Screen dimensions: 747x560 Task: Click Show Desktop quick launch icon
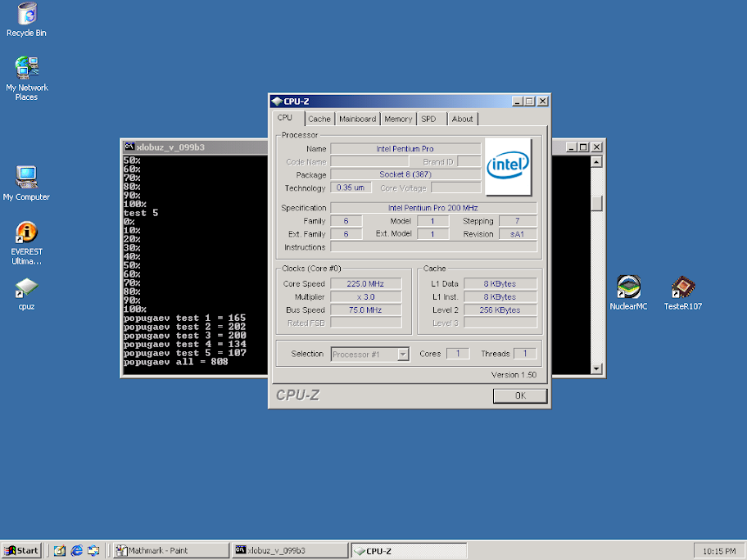tap(60, 550)
